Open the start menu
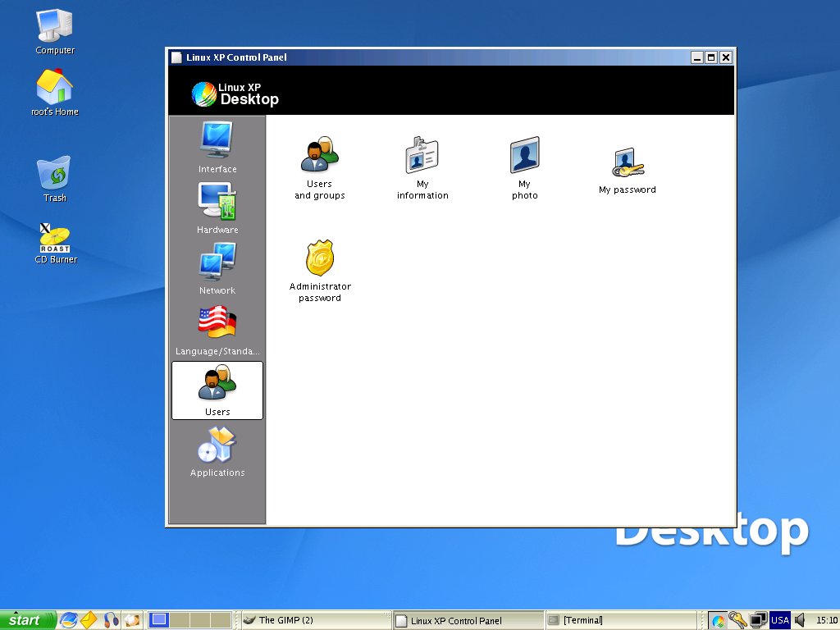Screen dimensions: 840x630 click(28, 620)
